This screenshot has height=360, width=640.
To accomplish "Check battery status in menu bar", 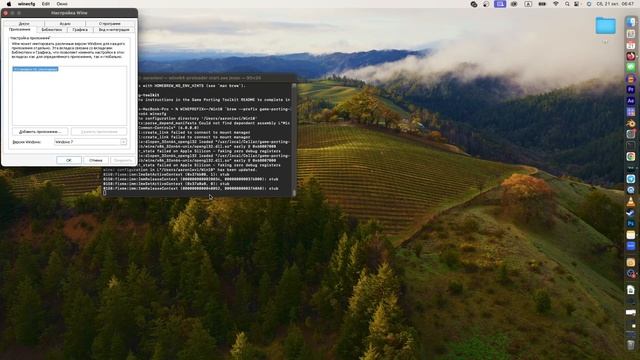I will 542,4.
